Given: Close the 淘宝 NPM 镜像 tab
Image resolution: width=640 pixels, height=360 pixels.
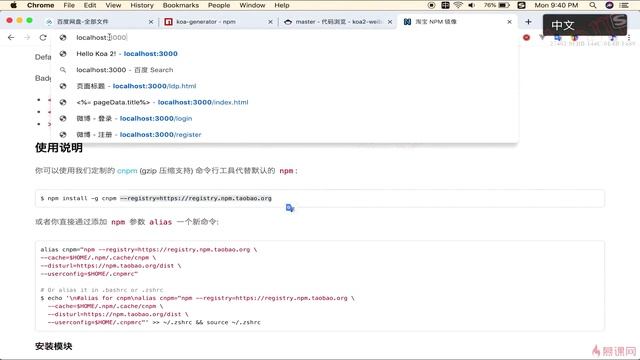Looking at the screenshot, I should pyautogui.click(x=509, y=22).
